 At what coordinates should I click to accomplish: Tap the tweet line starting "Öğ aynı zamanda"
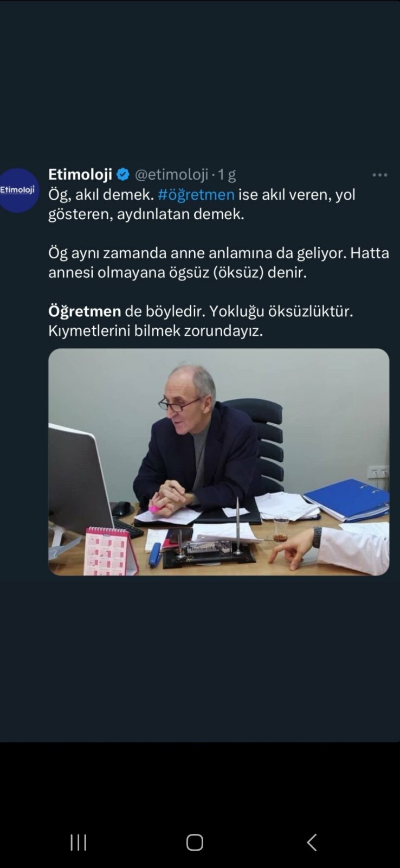pyautogui.click(x=218, y=253)
